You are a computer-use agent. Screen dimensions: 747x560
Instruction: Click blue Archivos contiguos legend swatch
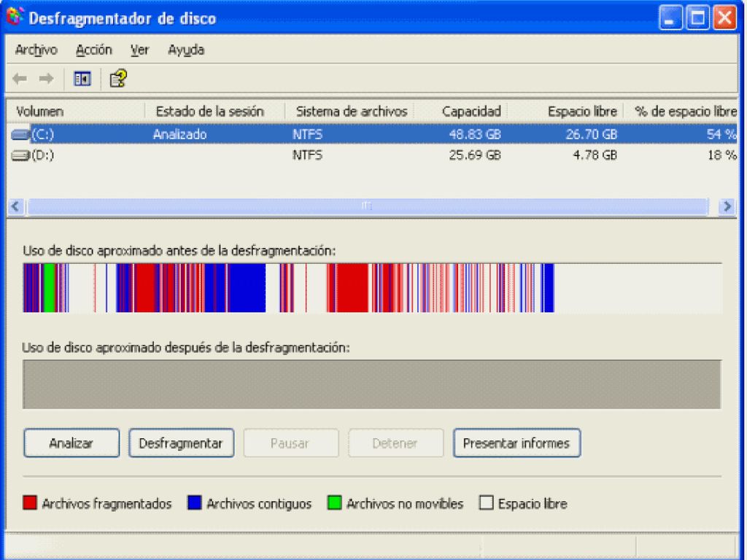[194, 503]
